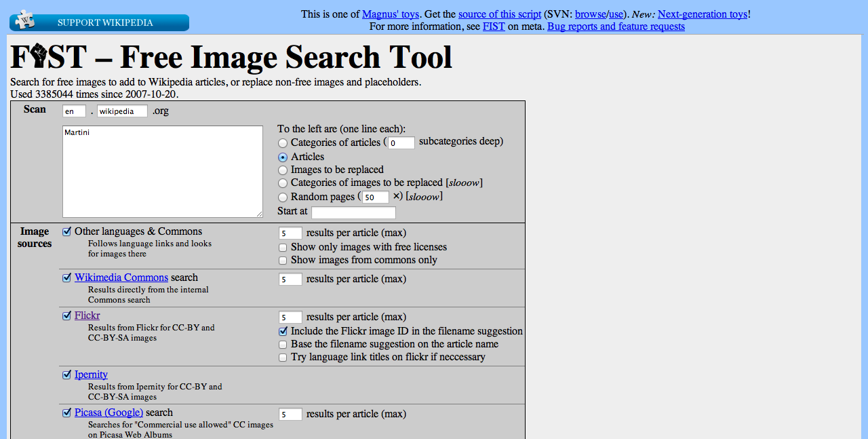This screenshot has width=868, height=439.
Task: Open the Ipernity link
Action: pyautogui.click(x=91, y=375)
